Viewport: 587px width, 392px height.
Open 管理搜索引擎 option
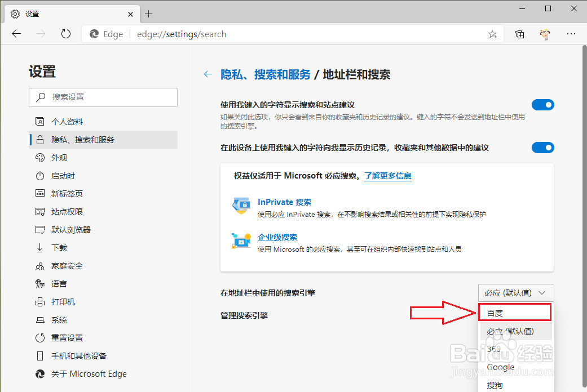click(244, 315)
